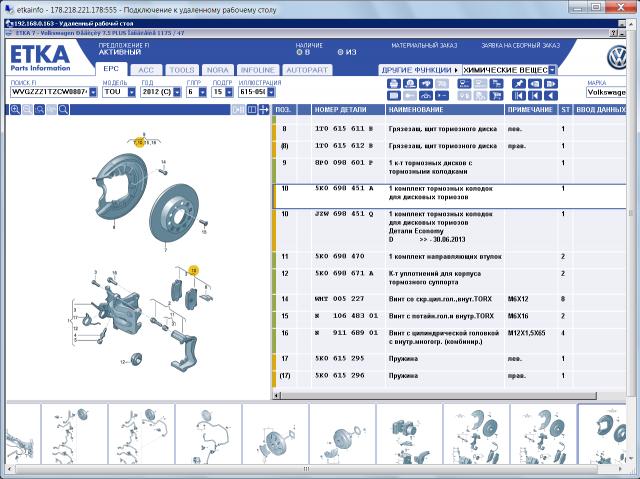Click the plain magnifier icon above the illustration
Viewport: 640px width, 479px height.
pos(63,109)
